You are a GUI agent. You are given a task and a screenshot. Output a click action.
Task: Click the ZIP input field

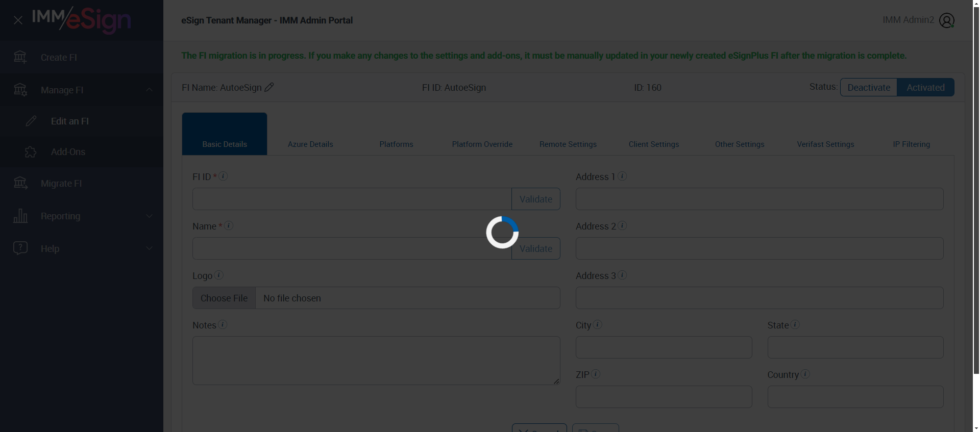point(664,397)
